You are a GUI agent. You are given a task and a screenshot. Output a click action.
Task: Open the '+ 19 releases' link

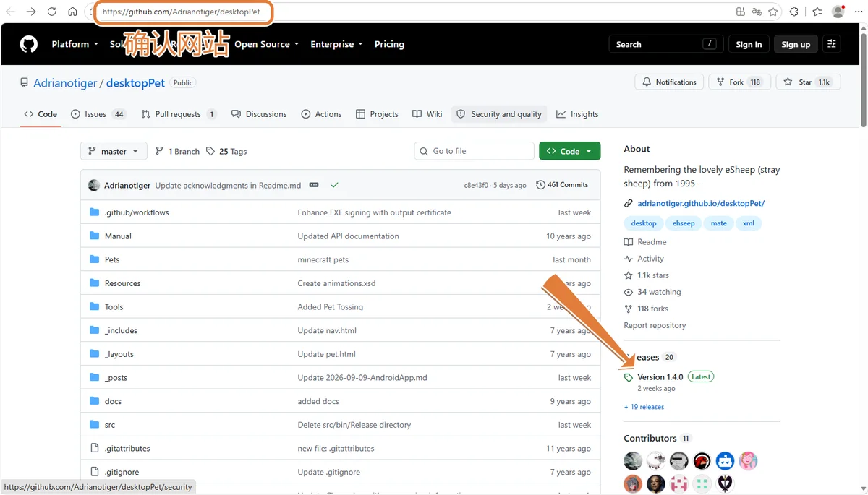coord(644,407)
